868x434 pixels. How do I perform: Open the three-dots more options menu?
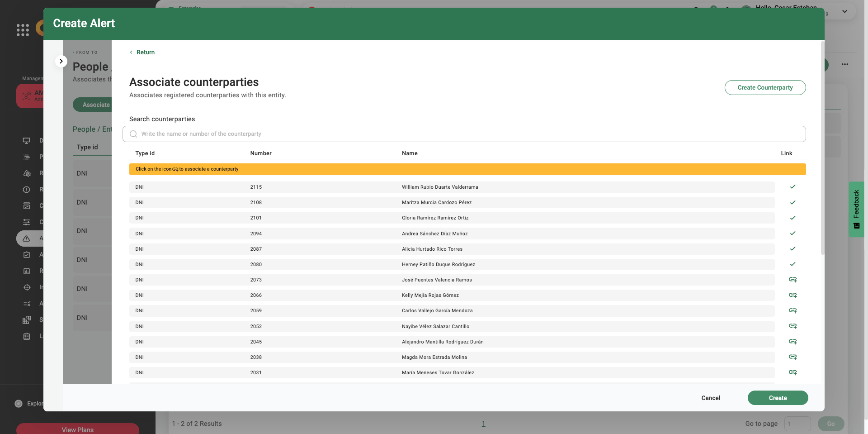point(844,64)
